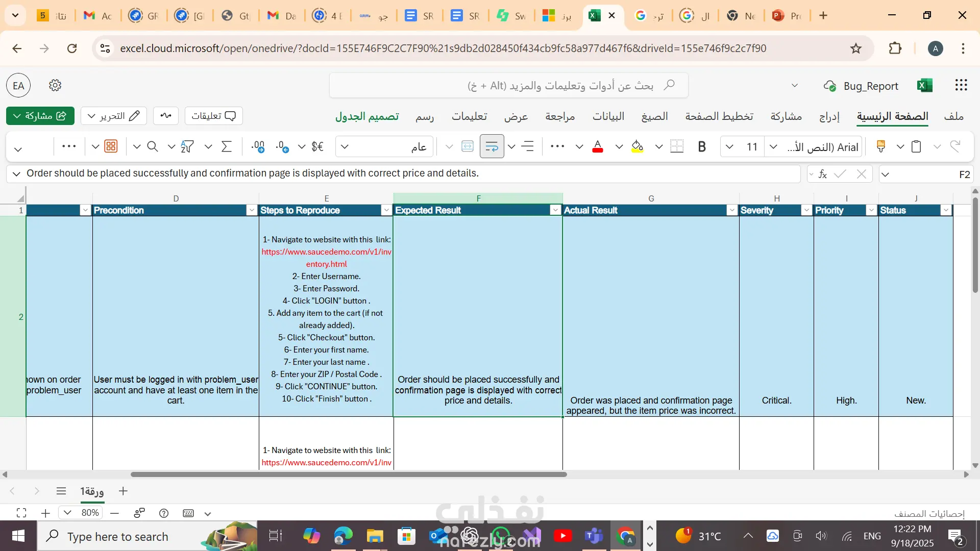Expand the number format combo box
This screenshot has height=551, width=980.
(345, 147)
